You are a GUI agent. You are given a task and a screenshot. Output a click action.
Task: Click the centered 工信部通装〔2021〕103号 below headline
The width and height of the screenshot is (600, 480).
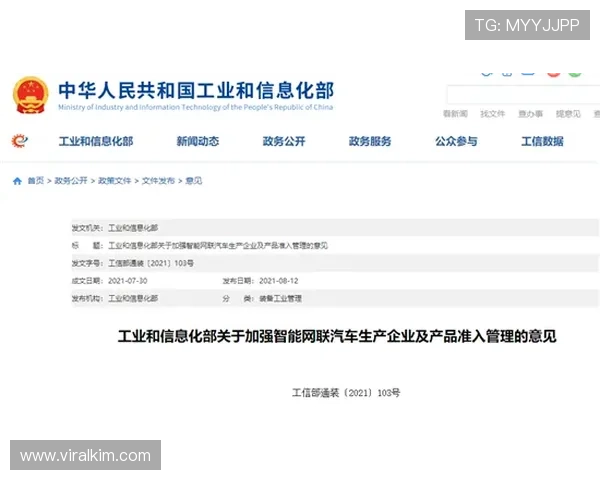click(346, 393)
